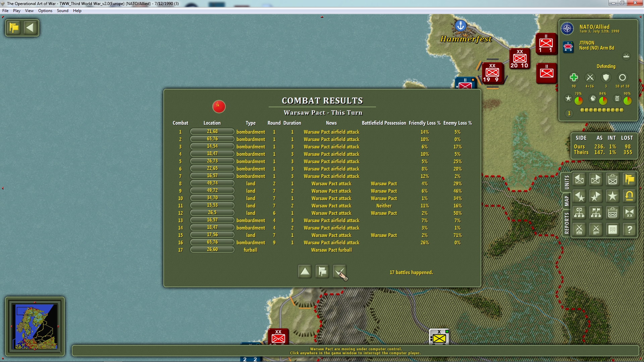Switch to the REPORTS tab
This screenshot has width=644, height=362.
pyautogui.click(x=567, y=223)
